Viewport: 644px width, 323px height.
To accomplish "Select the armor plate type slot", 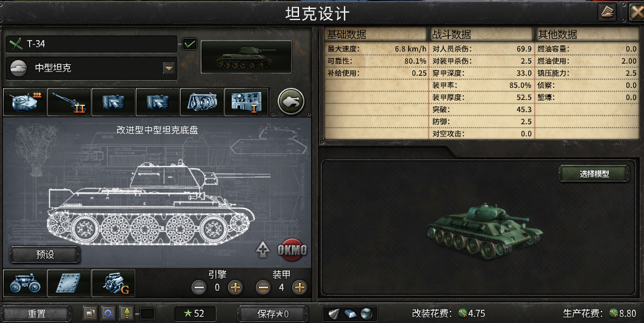I will (69, 283).
